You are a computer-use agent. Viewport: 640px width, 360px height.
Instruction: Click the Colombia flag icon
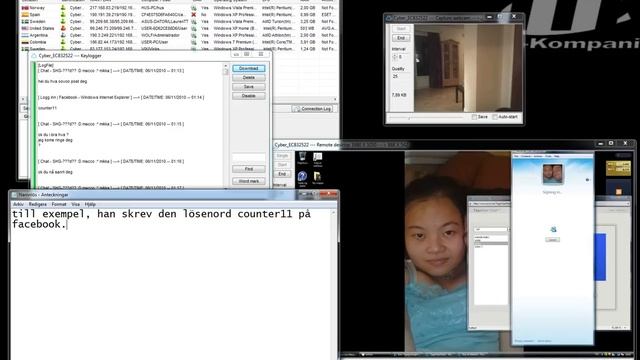[x=25, y=42]
